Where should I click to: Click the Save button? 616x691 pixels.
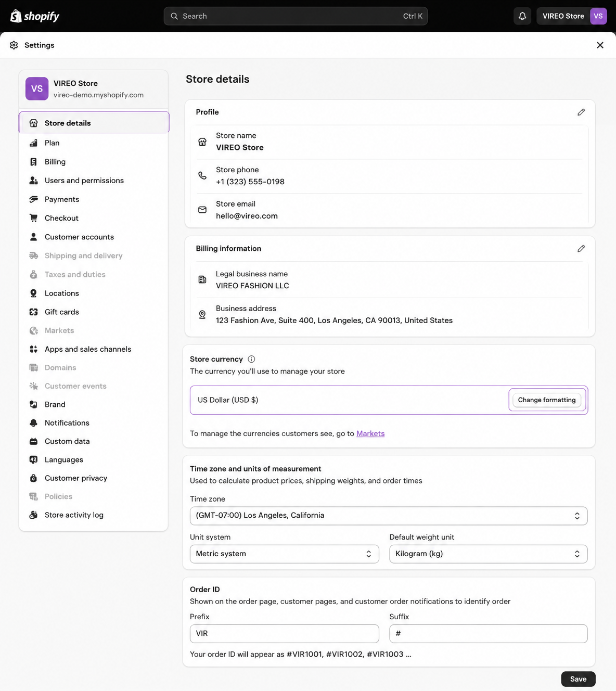click(x=578, y=679)
